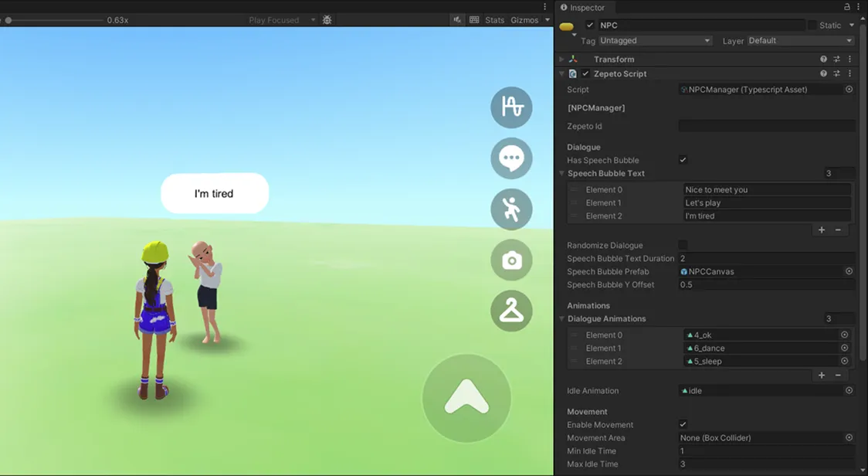Tap the gesture running figure button
The height and width of the screenshot is (476, 868).
[511, 209]
